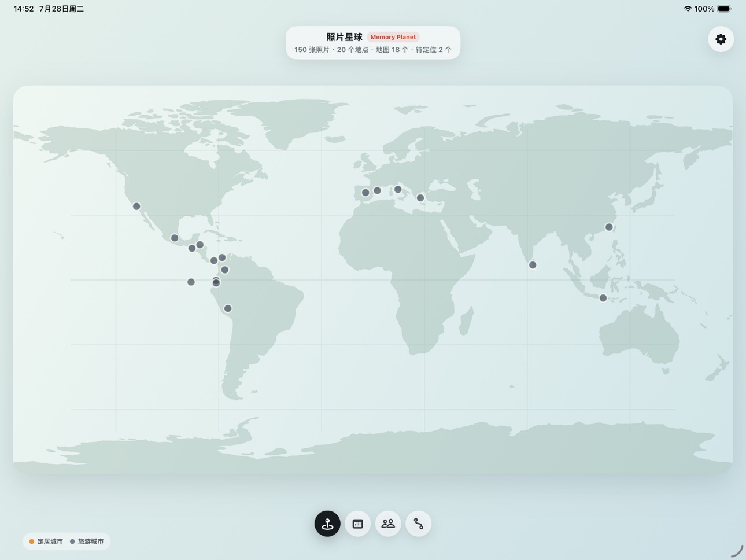Tap the Pacific Ocean pin west of Ecuador
Screen dimensions: 746x560
[x=191, y=282]
